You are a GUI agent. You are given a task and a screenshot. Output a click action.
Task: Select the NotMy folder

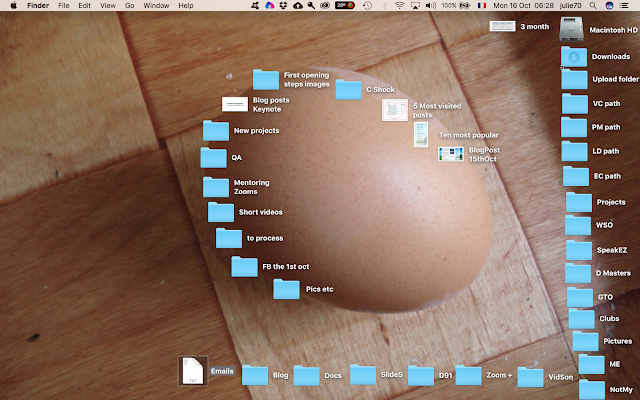tap(592, 389)
